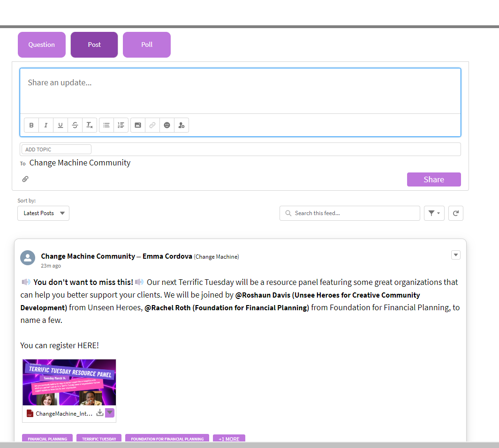Screen dimensions: 499x448
Task: Open the Change Machine Community link in post header
Action: tap(88, 256)
